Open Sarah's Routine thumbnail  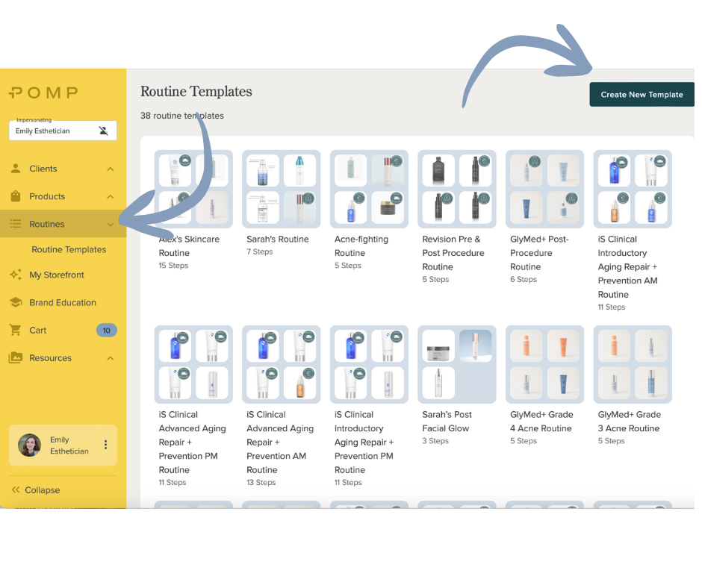[x=281, y=189]
